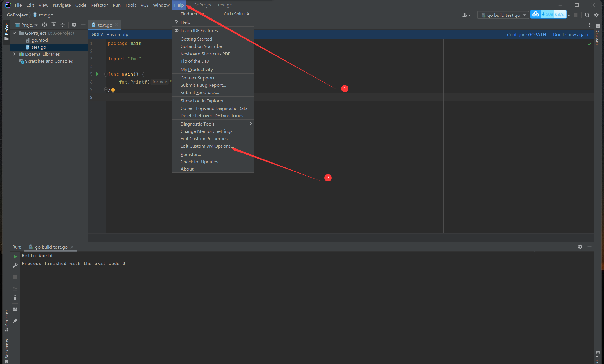
Task: Open dropdown arrow next to speed widget
Action: point(569,15)
